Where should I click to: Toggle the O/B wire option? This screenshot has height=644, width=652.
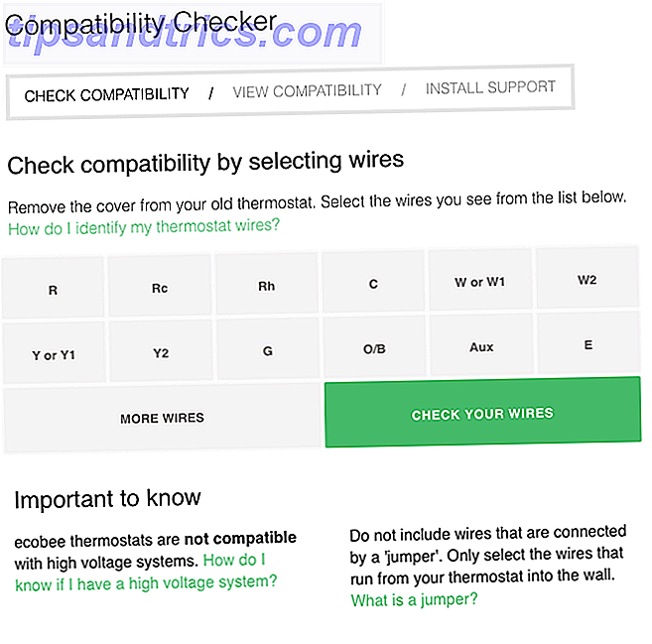tap(373, 348)
